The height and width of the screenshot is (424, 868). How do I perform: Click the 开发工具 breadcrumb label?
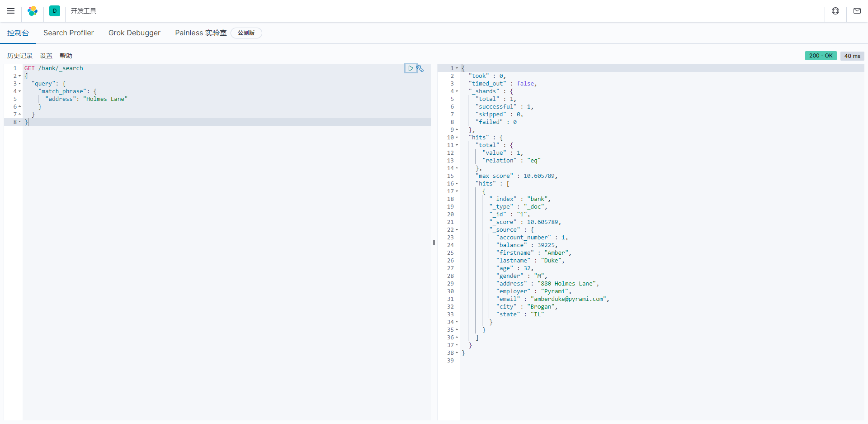tap(84, 11)
